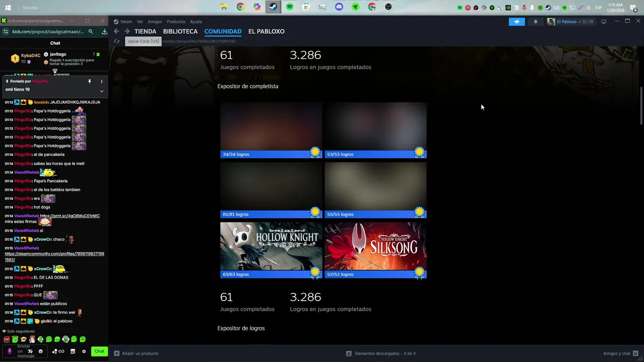Open the blurred game with 81/81 logros
The height and width of the screenshot is (362, 644).
(x=271, y=190)
